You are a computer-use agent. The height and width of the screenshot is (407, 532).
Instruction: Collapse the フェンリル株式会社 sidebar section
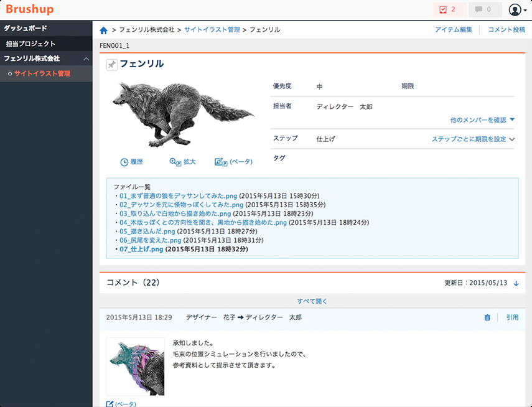[86, 58]
